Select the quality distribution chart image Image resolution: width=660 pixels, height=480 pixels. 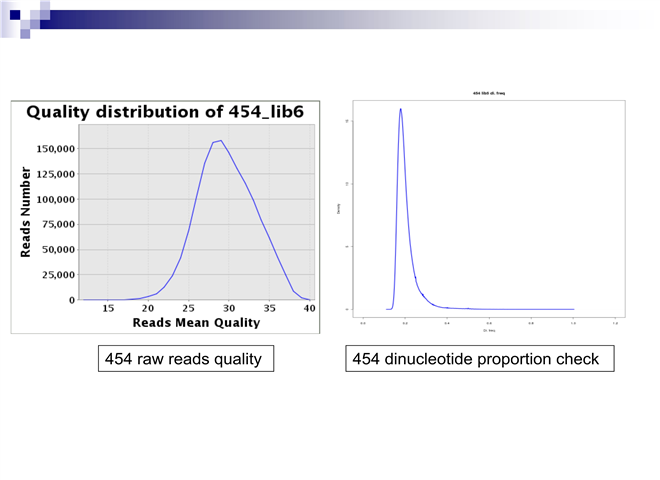(x=164, y=217)
